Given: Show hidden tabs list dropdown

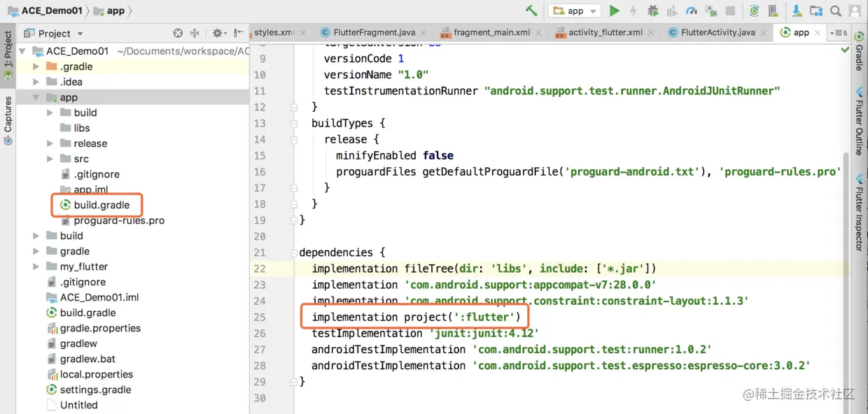Looking at the screenshot, I should (x=838, y=33).
